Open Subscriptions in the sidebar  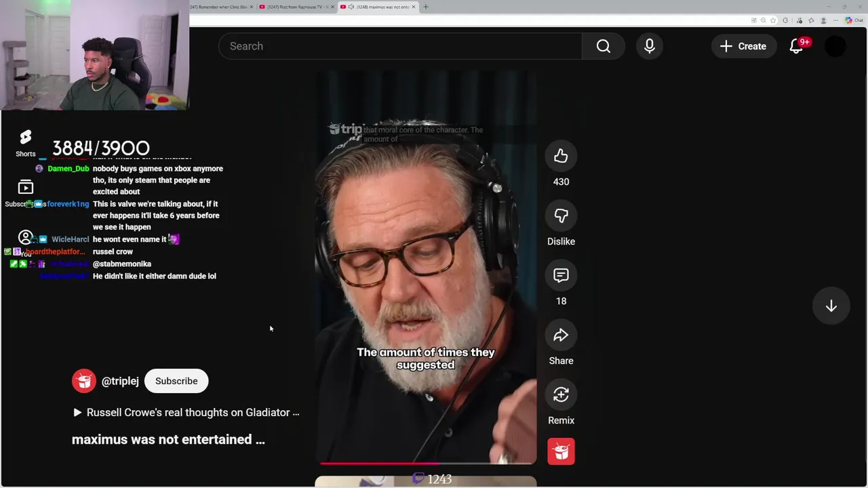coord(25,193)
